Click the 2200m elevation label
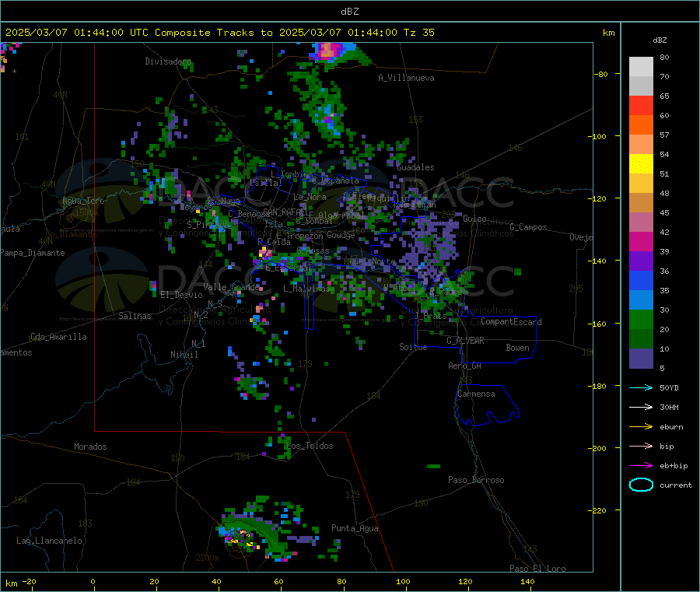Screen dimensions: 700x592 [207, 558]
